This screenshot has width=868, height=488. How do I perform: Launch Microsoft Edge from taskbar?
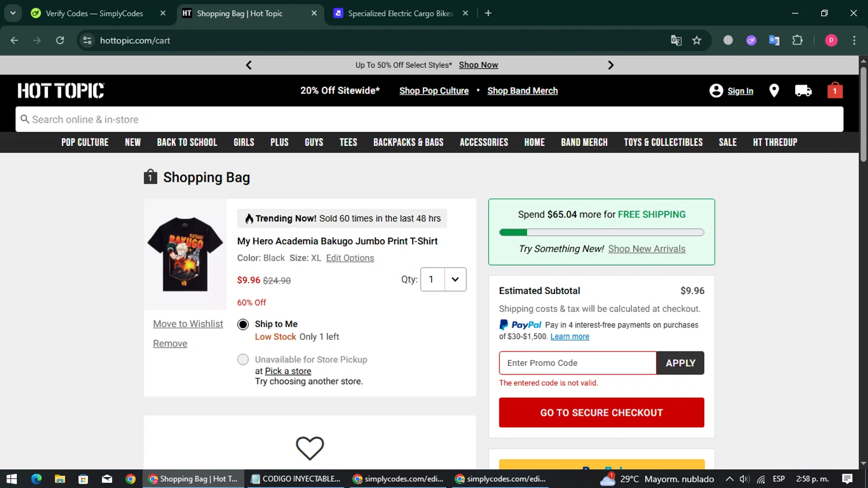coord(36,479)
